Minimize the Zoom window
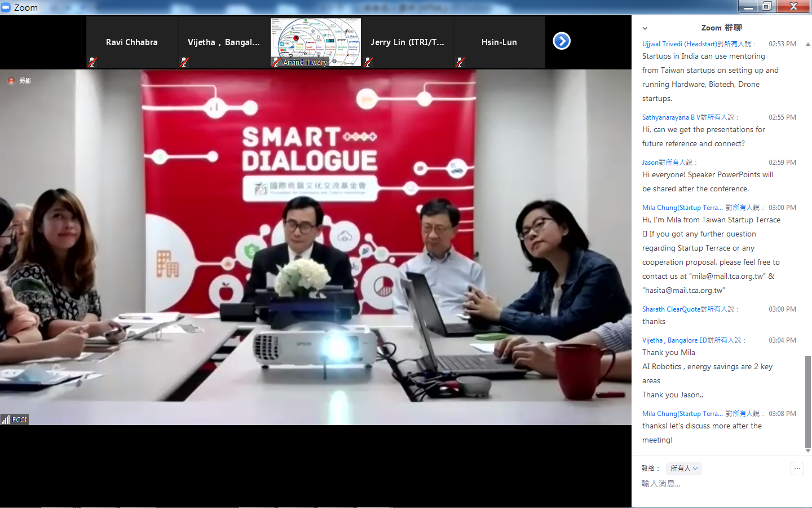 748,6
